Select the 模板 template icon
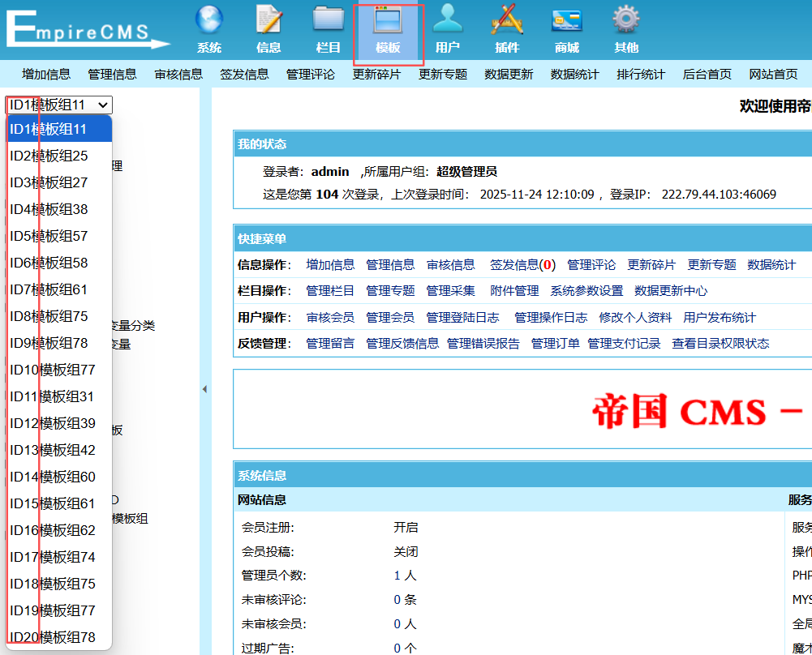The width and height of the screenshot is (812, 655). pyautogui.click(x=388, y=20)
